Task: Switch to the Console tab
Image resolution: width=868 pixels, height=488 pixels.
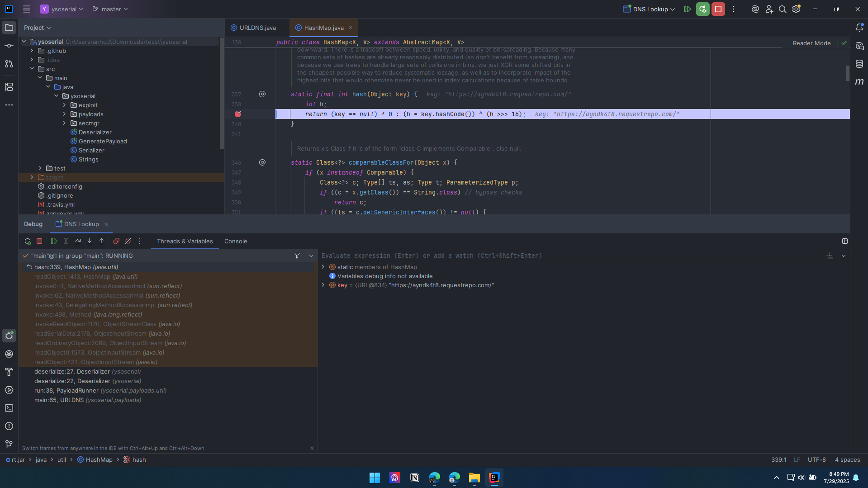Action: (x=236, y=242)
